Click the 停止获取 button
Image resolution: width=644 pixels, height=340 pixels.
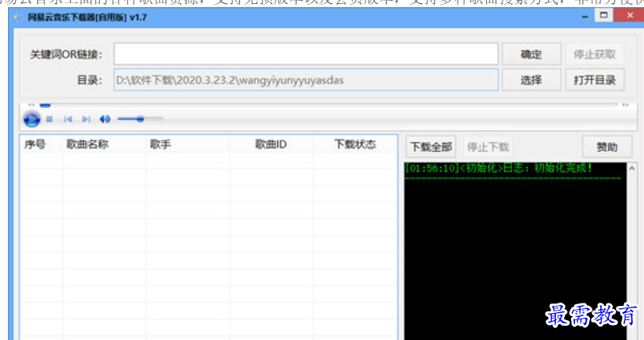[594, 54]
